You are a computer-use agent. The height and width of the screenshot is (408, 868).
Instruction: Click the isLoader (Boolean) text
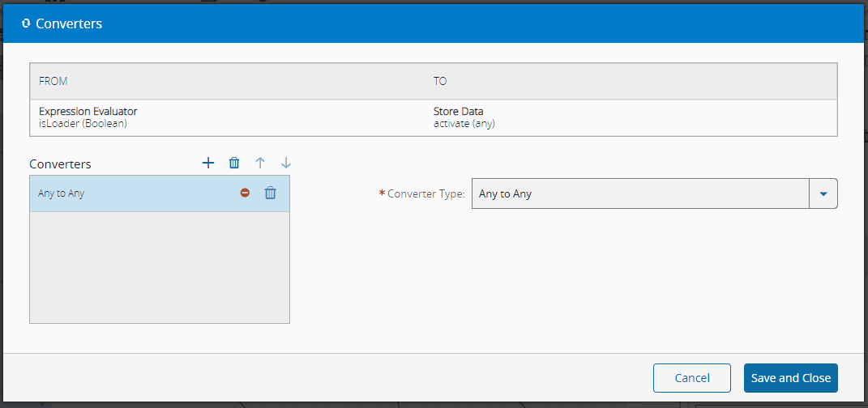[x=83, y=124]
